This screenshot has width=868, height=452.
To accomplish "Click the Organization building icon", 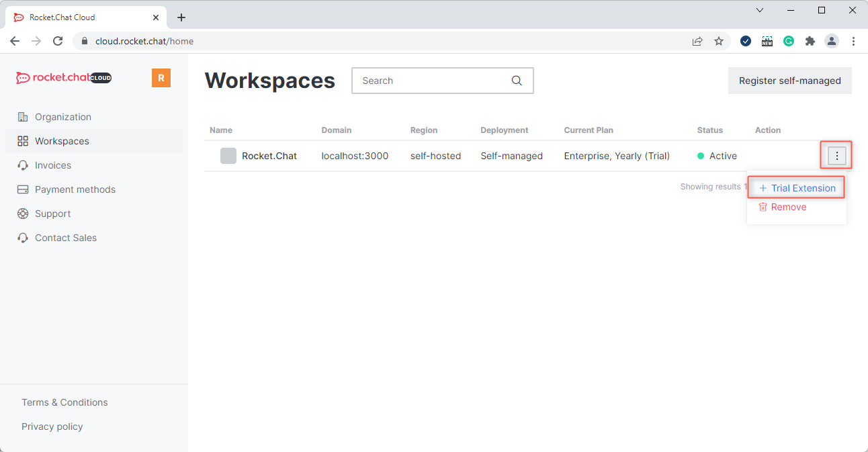I will coord(23,117).
